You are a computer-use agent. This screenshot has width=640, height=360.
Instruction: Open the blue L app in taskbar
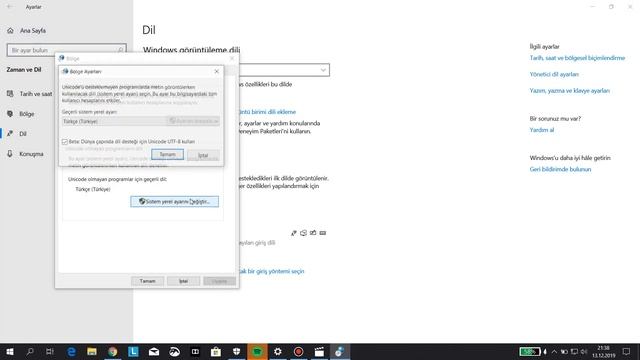pos(133,351)
